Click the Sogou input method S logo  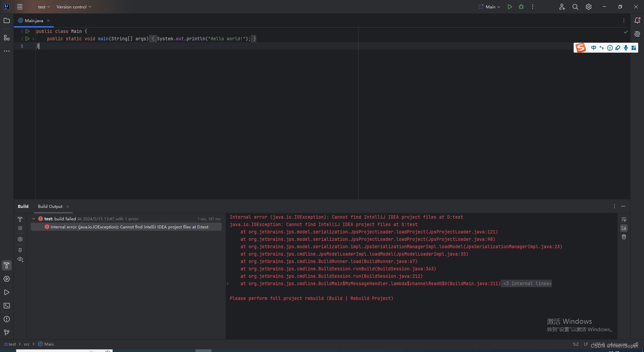click(581, 48)
